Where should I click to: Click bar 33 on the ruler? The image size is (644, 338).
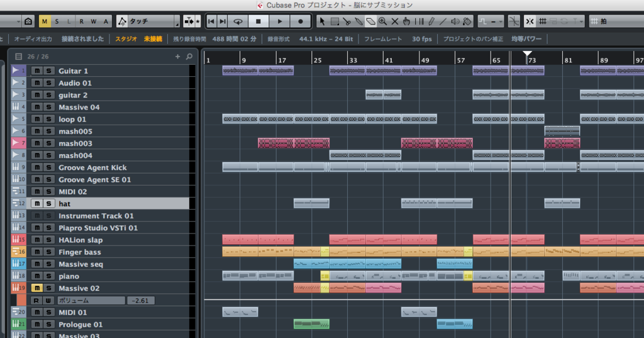353,60
